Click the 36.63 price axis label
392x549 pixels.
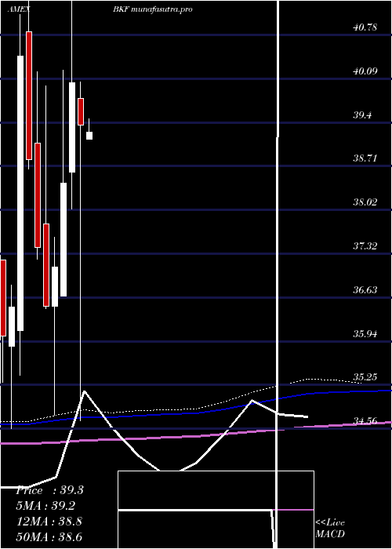[365, 290]
